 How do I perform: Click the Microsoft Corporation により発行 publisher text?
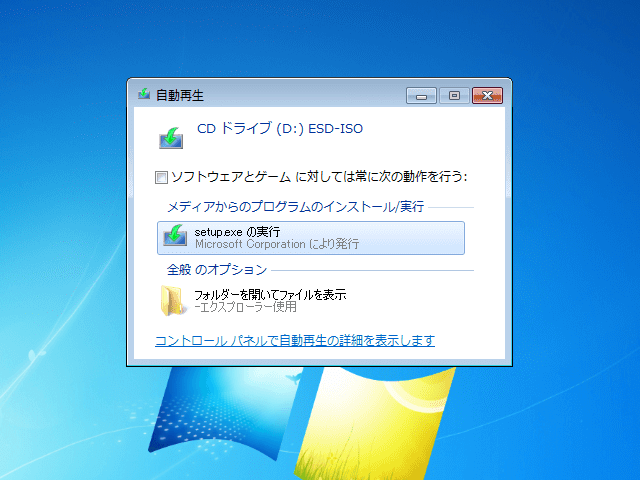(x=276, y=244)
